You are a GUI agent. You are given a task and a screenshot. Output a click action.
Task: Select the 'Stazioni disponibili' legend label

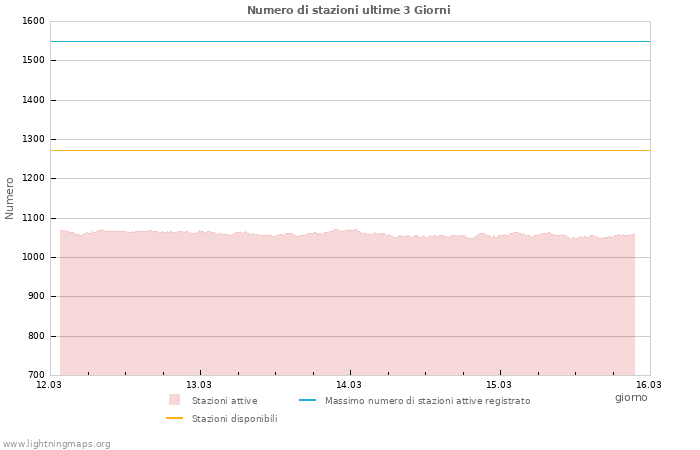click(234, 419)
